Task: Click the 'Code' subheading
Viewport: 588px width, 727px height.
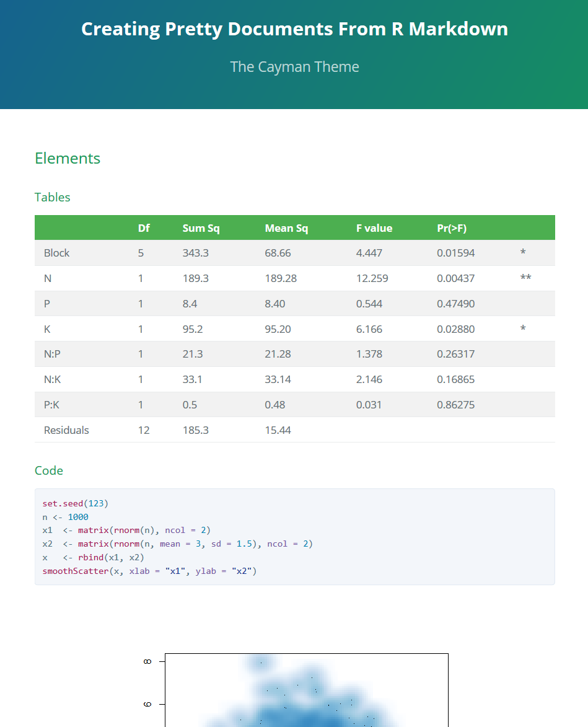Action: pyautogui.click(x=49, y=470)
